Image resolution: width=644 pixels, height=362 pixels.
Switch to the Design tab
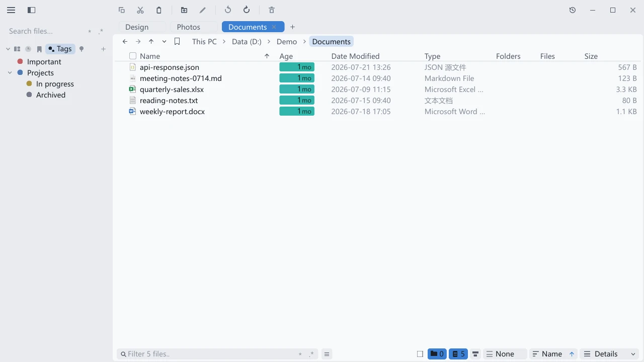tap(142, 27)
